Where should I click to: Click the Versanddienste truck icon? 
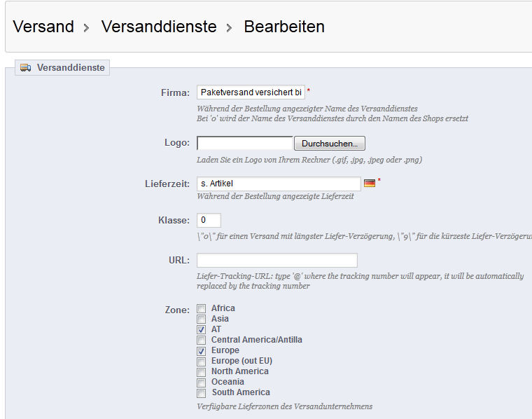coord(26,68)
